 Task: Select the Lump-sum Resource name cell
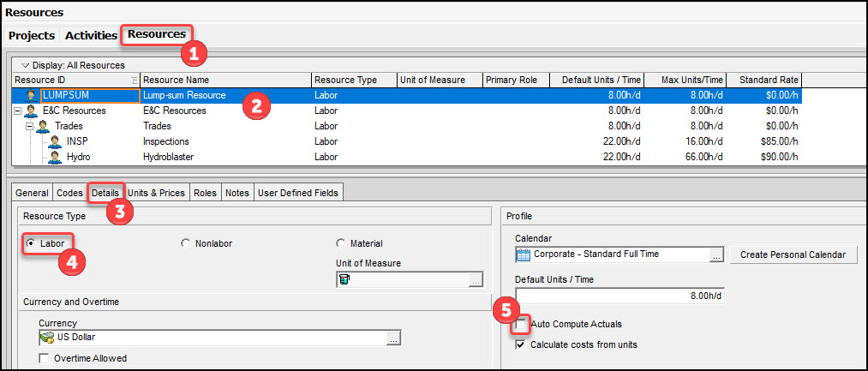coord(226,95)
